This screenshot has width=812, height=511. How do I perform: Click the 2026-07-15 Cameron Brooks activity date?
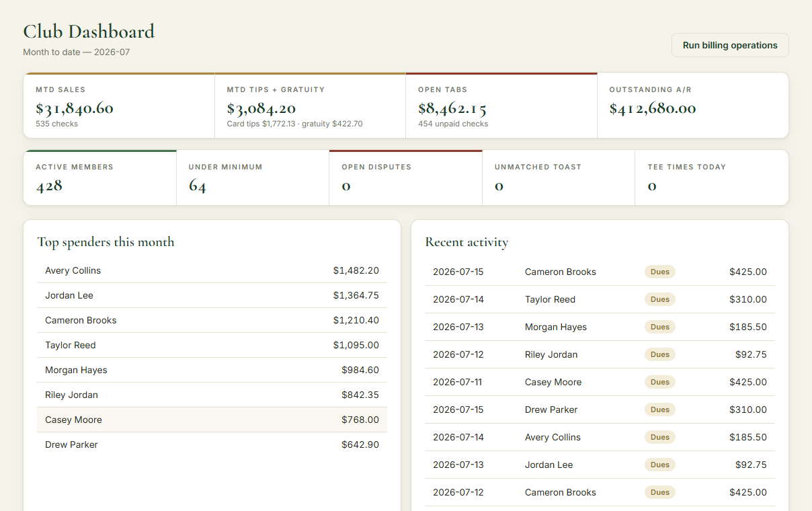(458, 272)
